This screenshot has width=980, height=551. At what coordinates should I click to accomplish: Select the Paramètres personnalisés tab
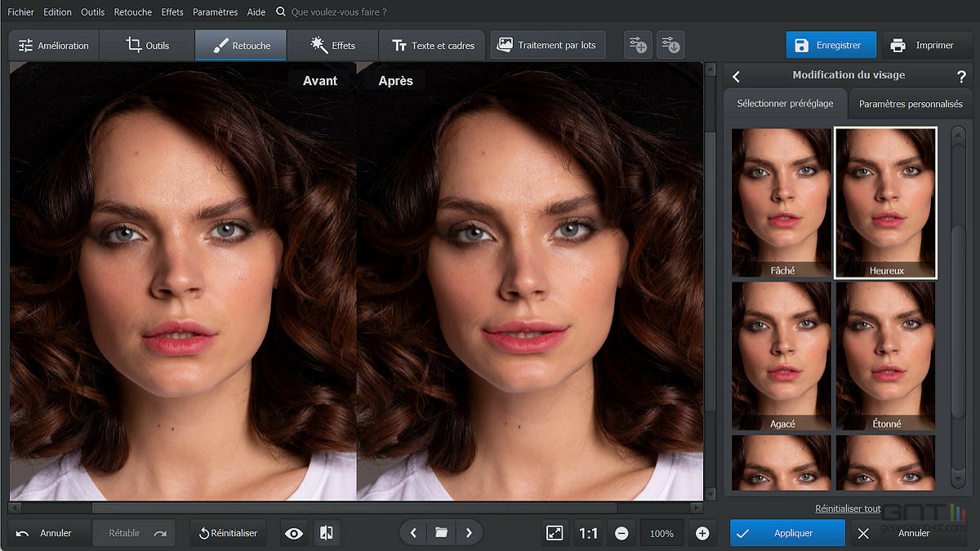tap(911, 104)
